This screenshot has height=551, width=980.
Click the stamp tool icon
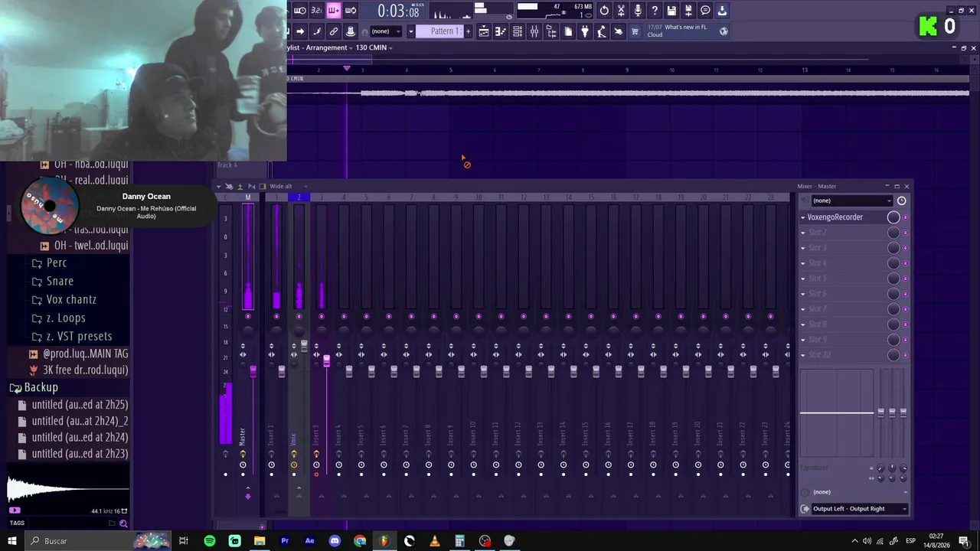coord(351,31)
